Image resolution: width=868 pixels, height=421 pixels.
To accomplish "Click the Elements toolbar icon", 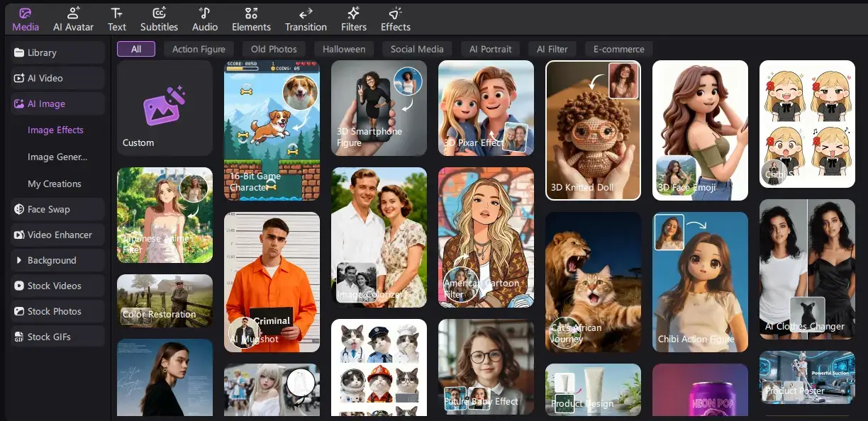I will pyautogui.click(x=251, y=13).
